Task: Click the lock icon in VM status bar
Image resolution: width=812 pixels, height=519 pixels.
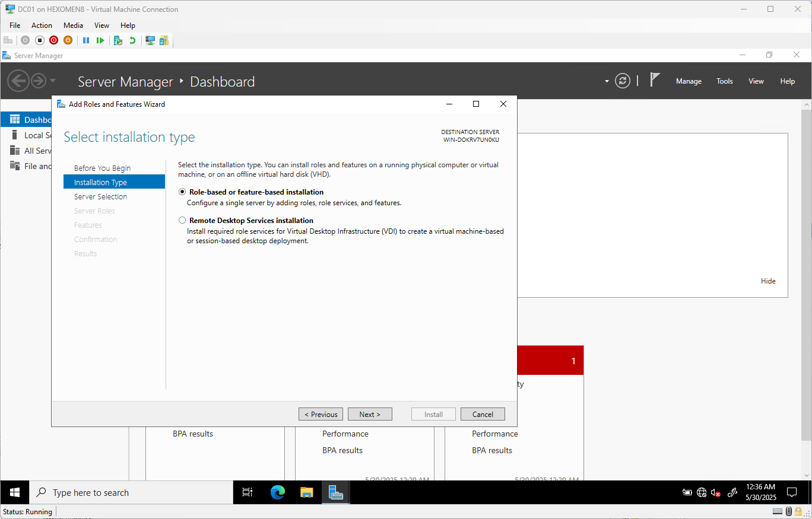Action: coord(798,511)
